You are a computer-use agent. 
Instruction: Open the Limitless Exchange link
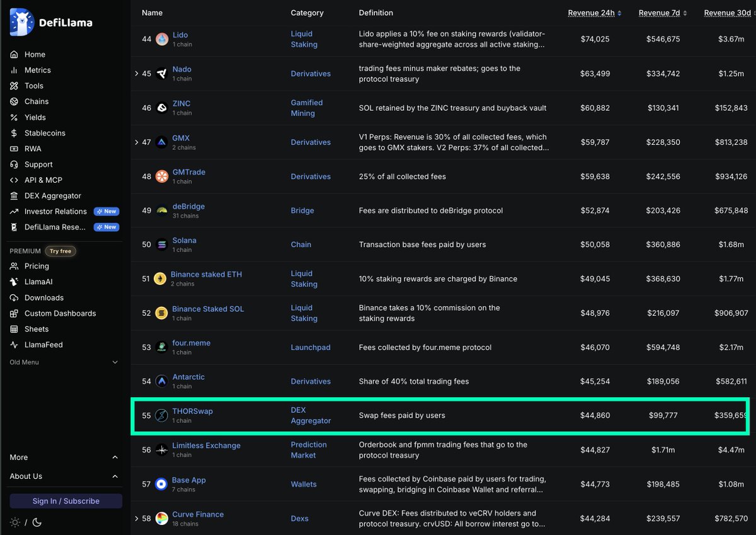(x=207, y=446)
